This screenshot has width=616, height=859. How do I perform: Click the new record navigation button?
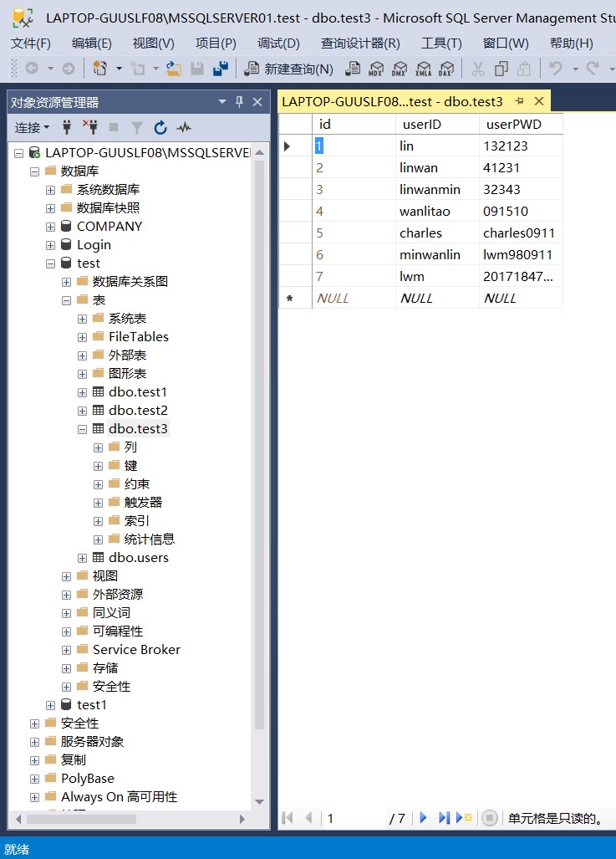coord(464,818)
